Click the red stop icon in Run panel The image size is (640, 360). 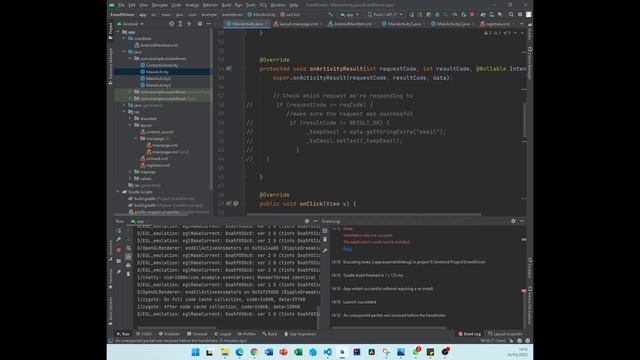point(119,250)
